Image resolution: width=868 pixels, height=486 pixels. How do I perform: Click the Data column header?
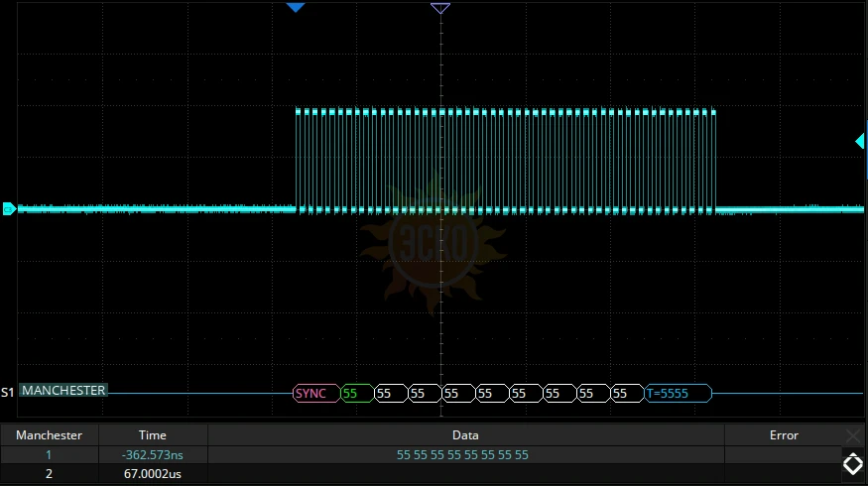coord(465,435)
